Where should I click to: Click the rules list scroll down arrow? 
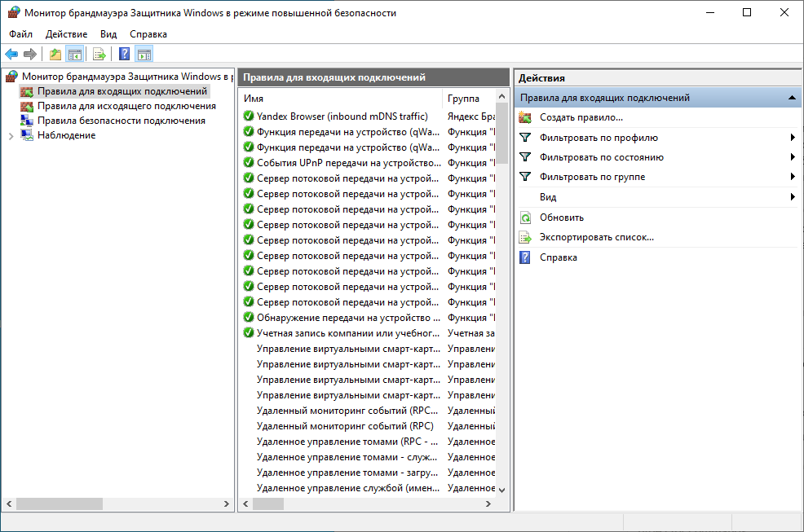(501, 490)
